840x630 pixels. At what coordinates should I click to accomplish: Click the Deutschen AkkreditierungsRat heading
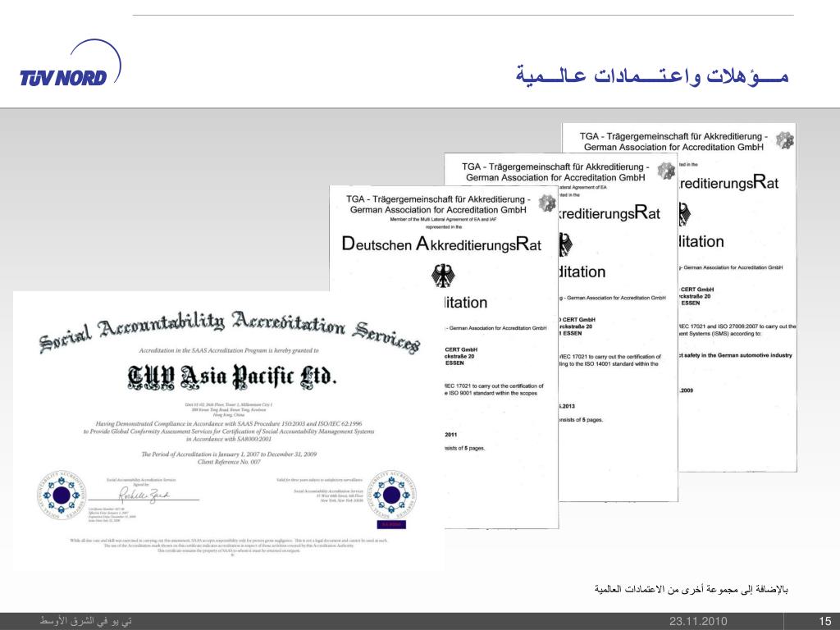(441, 244)
